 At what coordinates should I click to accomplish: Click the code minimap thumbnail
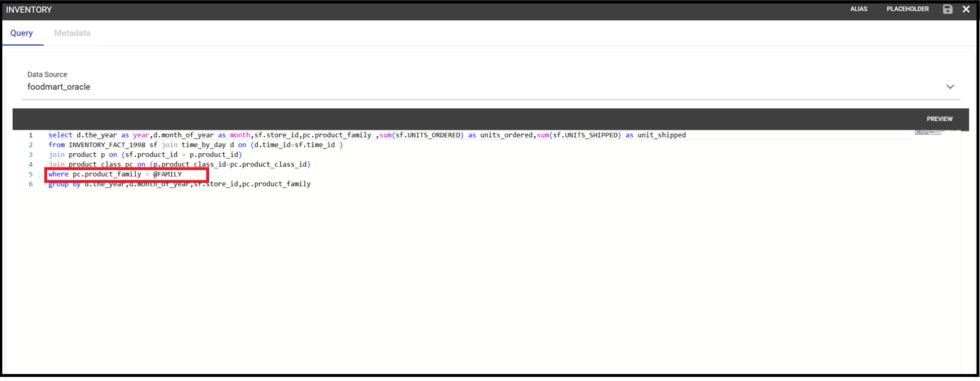929,133
